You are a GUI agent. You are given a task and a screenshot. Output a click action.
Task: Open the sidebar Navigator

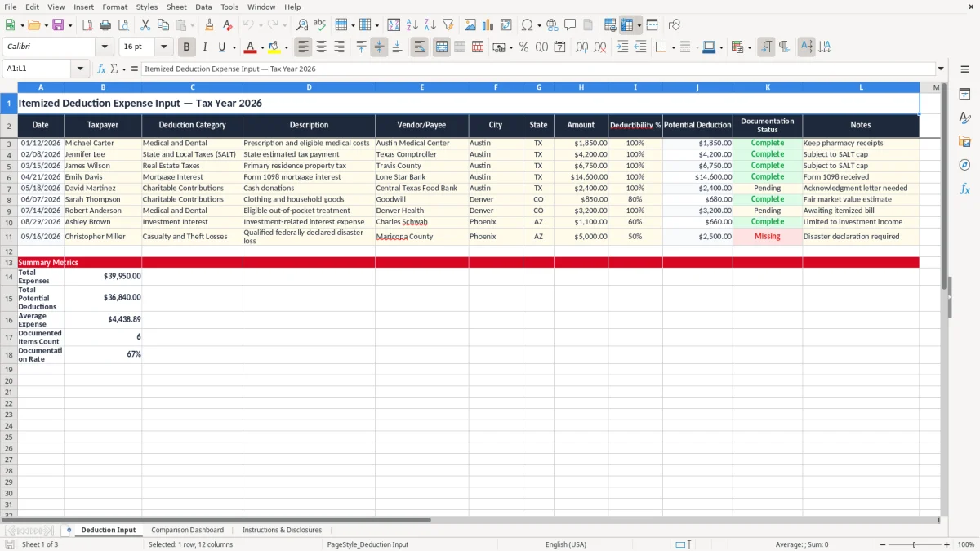(x=964, y=166)
